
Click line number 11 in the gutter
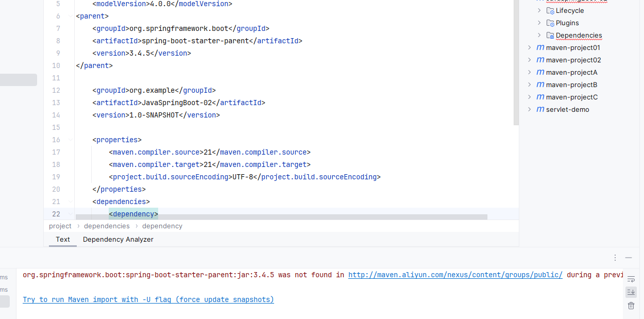point(56,78)
